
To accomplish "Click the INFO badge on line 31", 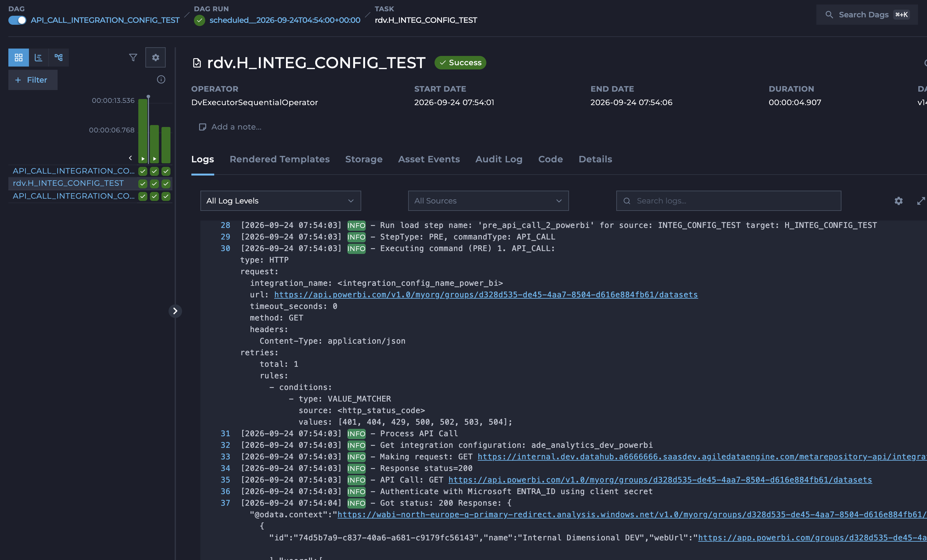I will pos(356,434).
